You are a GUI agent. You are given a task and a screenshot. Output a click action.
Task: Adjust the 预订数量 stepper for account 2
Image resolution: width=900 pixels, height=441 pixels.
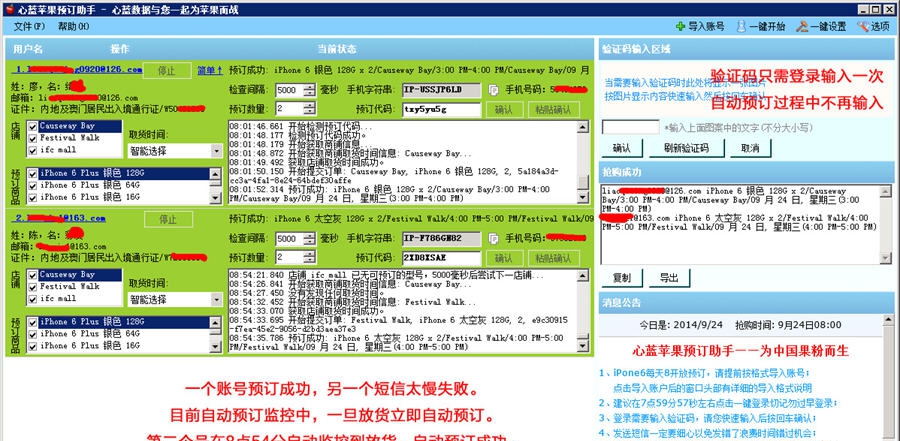click(x=310, y=257)
